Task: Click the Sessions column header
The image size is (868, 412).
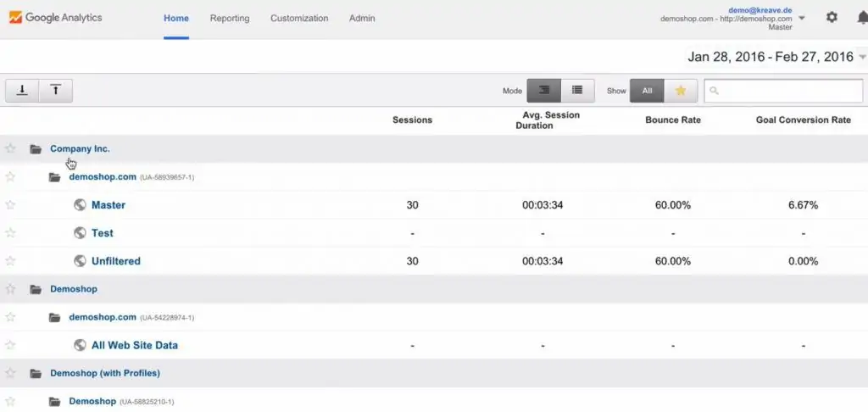Action: (413, 120)
